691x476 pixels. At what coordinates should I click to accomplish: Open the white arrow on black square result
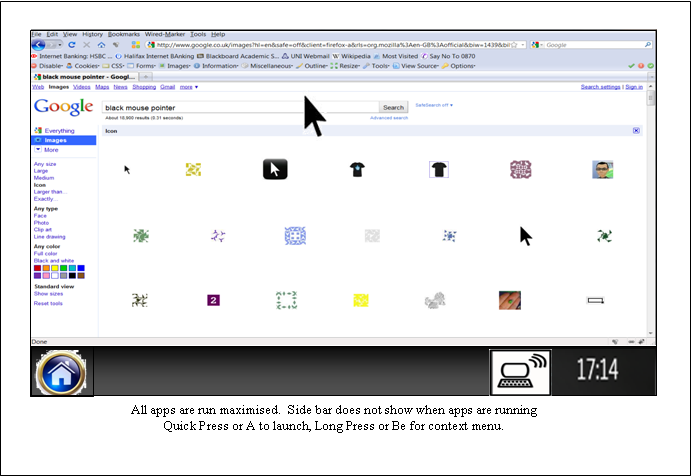tap(275, 169)
